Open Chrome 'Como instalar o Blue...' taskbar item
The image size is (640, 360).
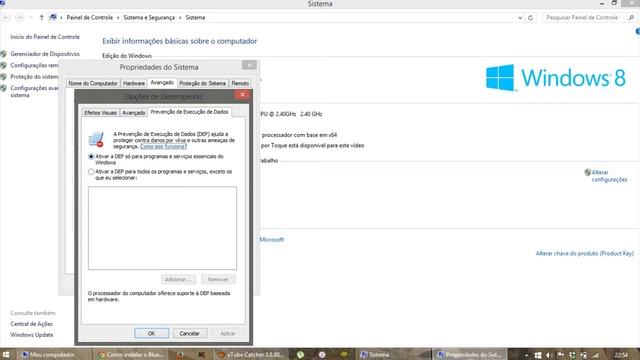point(131,355)
